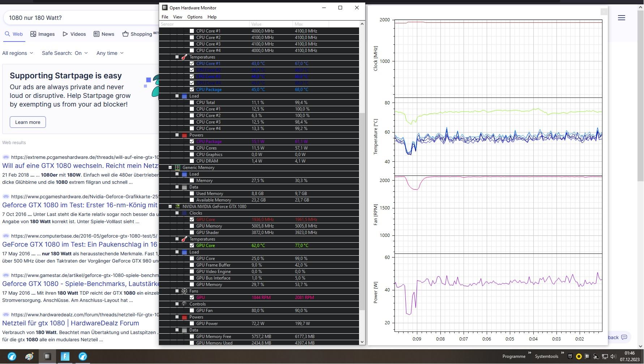The width and height of the screenshot is (644, 364).
Task: Click the Open Hardware Monitor title bar icon
Action: point(165,8)
